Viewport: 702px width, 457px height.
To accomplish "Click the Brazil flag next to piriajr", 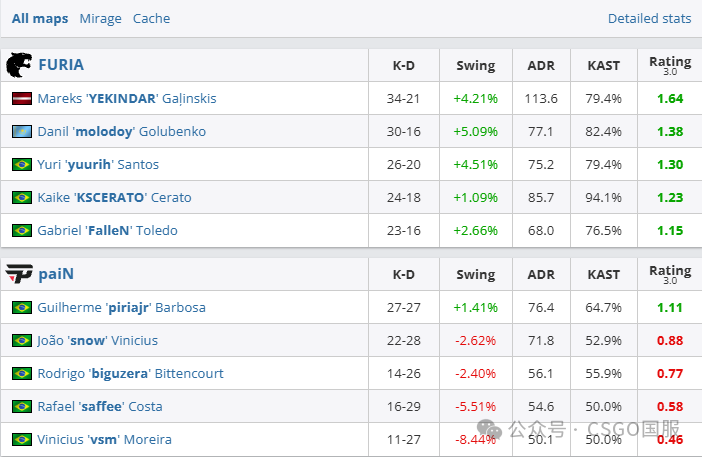I will pyautogui.click(x=22, y=308).
